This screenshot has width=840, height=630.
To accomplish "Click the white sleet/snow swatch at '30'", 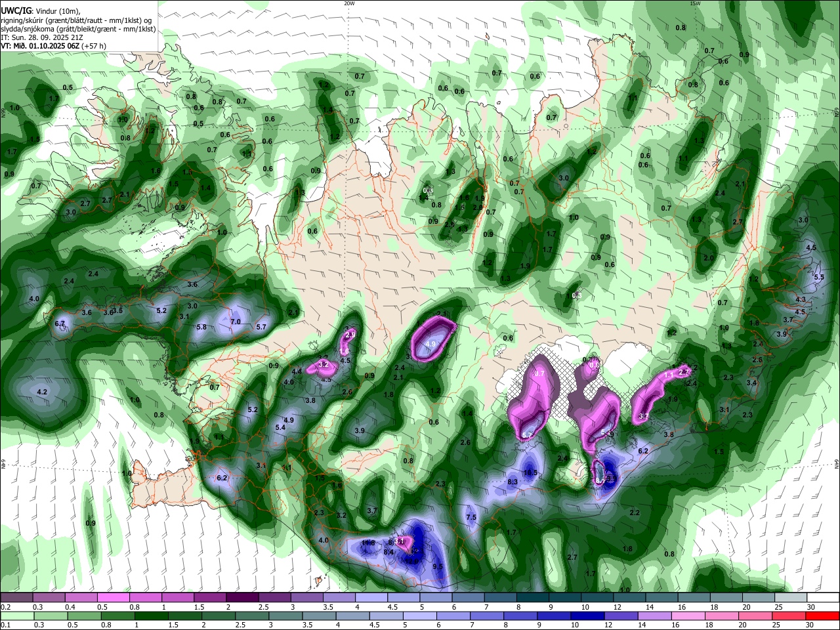I will pyautogui.click(x=822, y=598).
